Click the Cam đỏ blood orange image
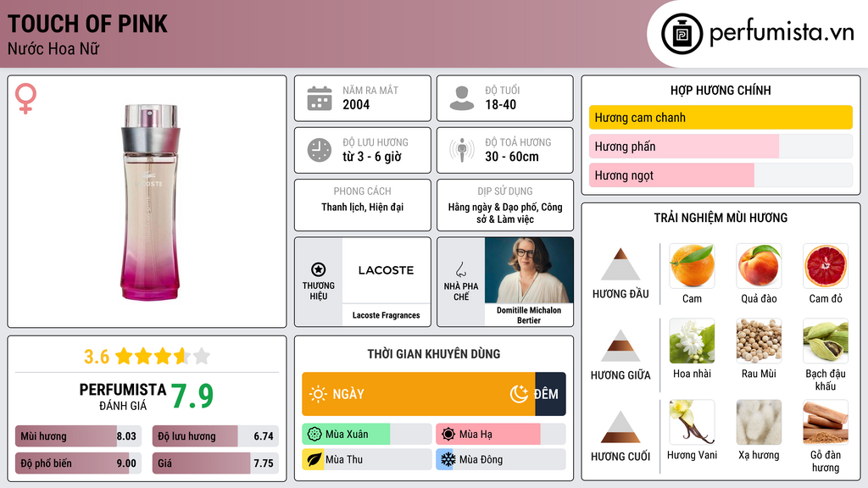 pyautogui.click(x=826, y=265)
